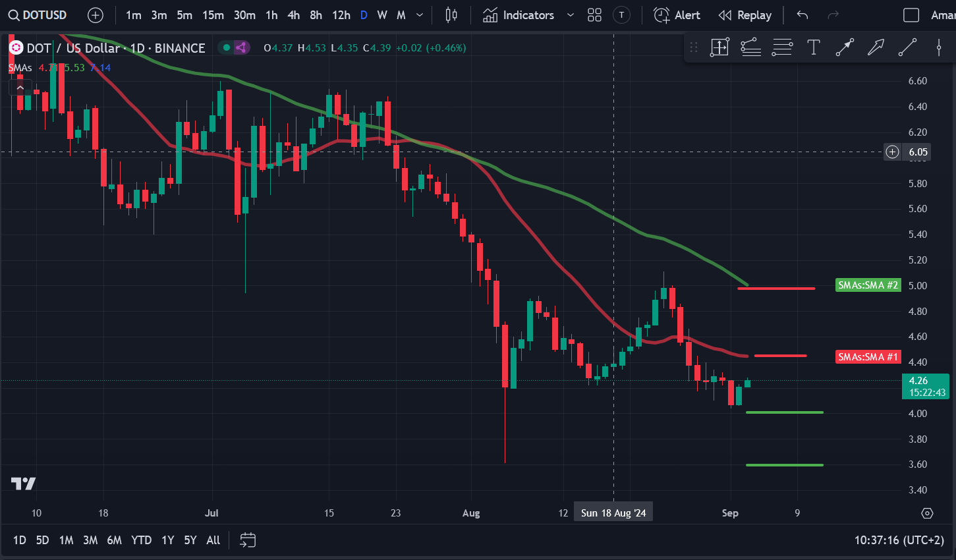
Task: Select the W weekly timeframe
Action: tap(382, 15)
